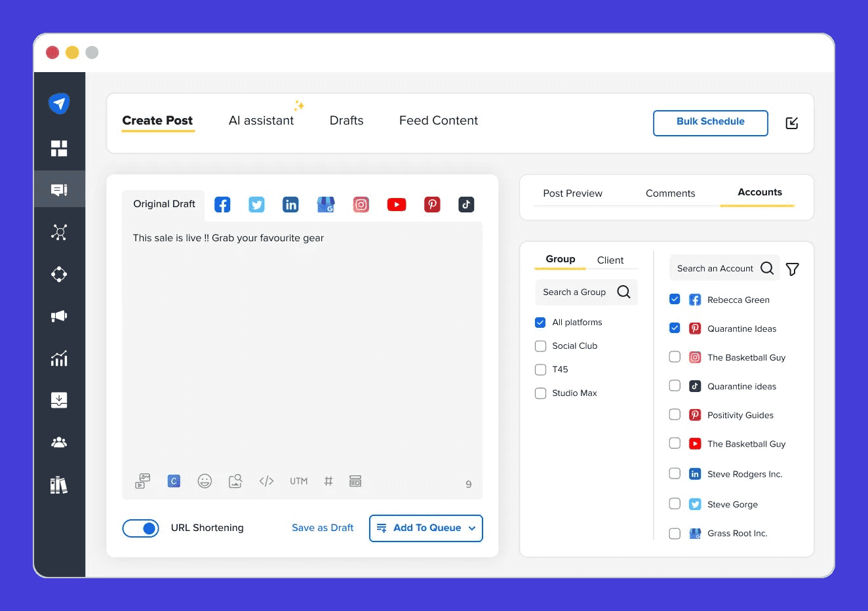Switch to LinkedIn draft tab

[x=290, y=205]
